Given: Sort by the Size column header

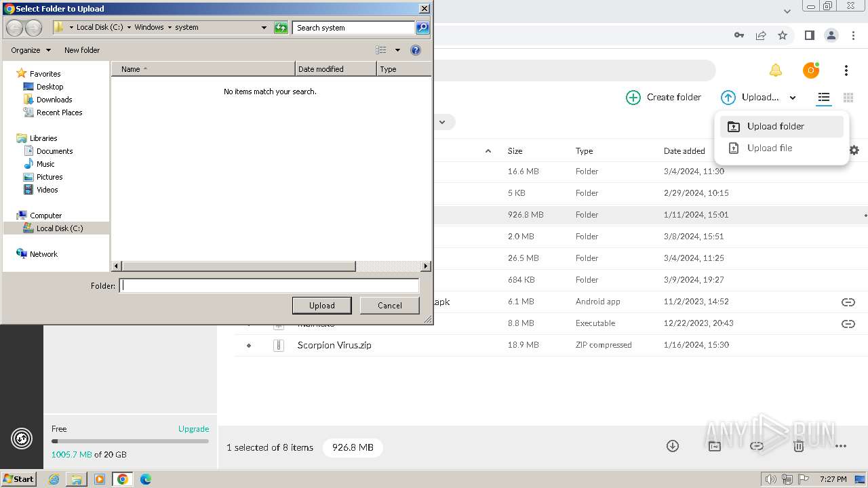Looking at the screenshot, I should click(x=515, y=151).
